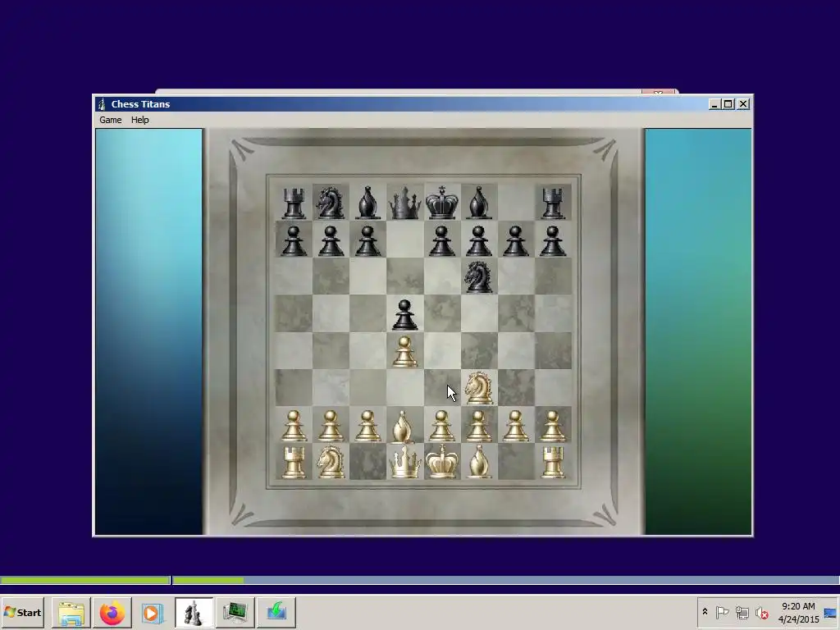Select the black bishop on f8
840x630 pixels.
point(479,203)
